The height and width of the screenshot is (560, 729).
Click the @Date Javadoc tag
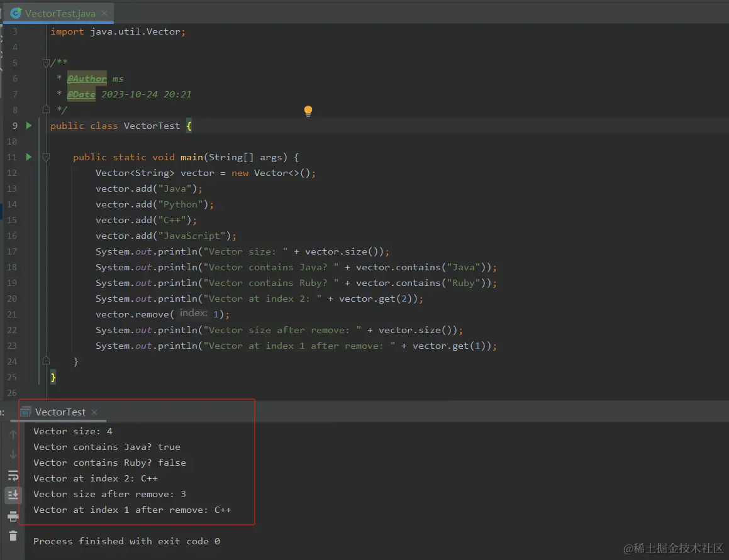click(x=81, y=94)
